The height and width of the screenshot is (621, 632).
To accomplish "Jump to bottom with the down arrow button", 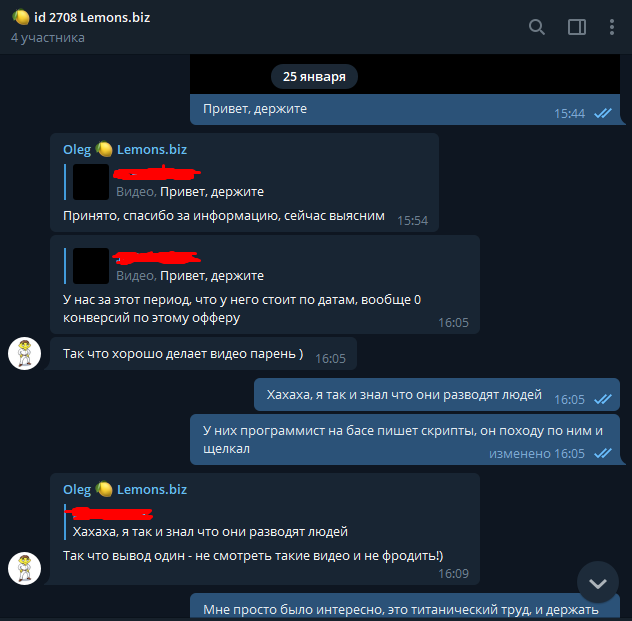I will pyautogui.click(x=598, y=582).
